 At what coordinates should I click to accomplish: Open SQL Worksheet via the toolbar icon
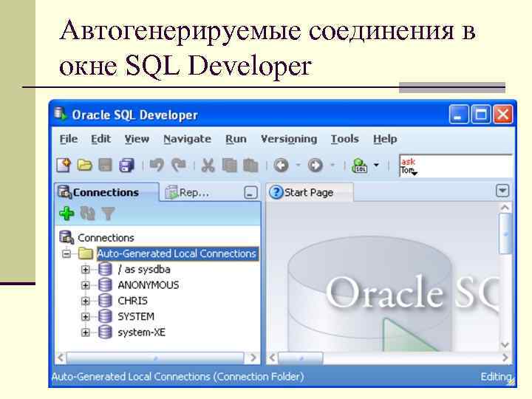click(359, 166)
